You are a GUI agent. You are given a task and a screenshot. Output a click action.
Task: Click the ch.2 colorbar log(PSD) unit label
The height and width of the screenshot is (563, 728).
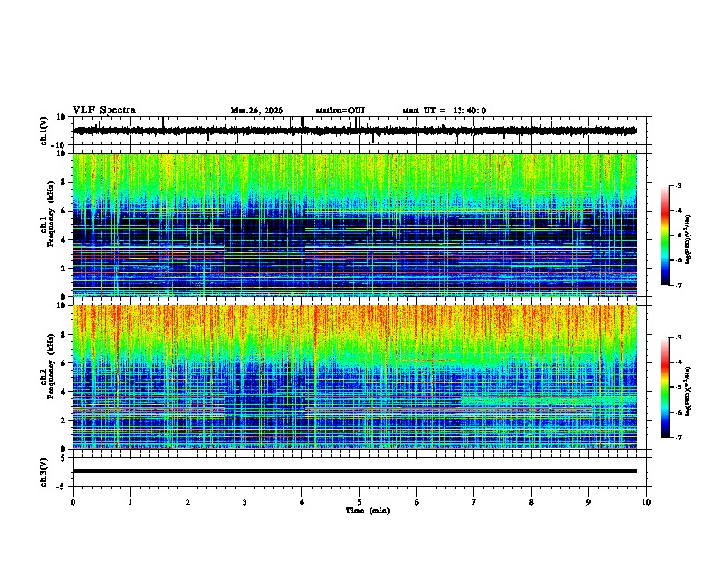(x=688, y=392)
